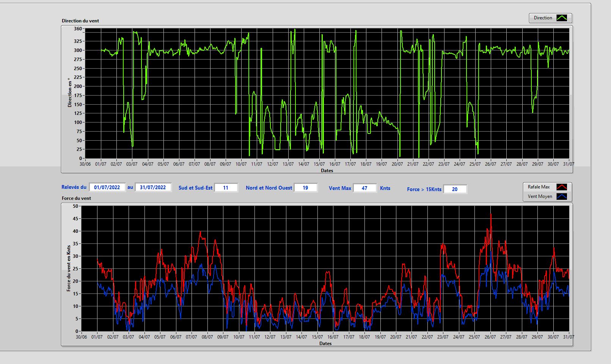Click the 'Sud et Sud-Est' label
The image size is (611, 364).
195,188
